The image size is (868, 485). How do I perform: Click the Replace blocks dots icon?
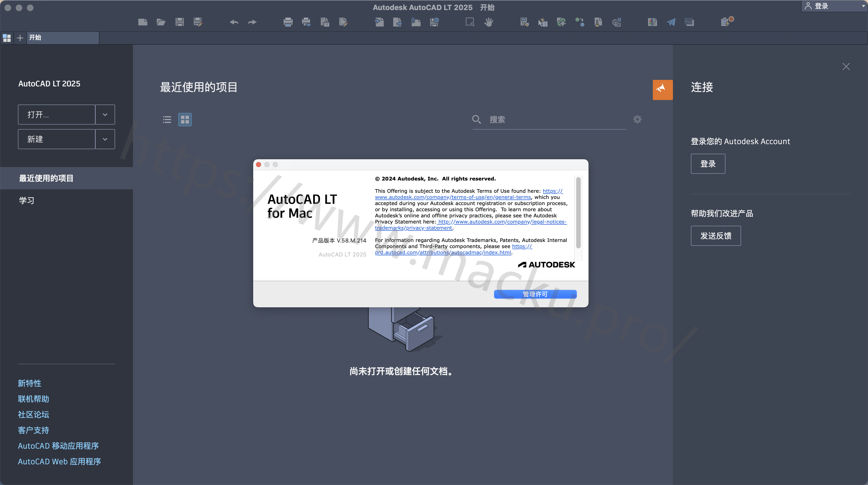[580, 22]
